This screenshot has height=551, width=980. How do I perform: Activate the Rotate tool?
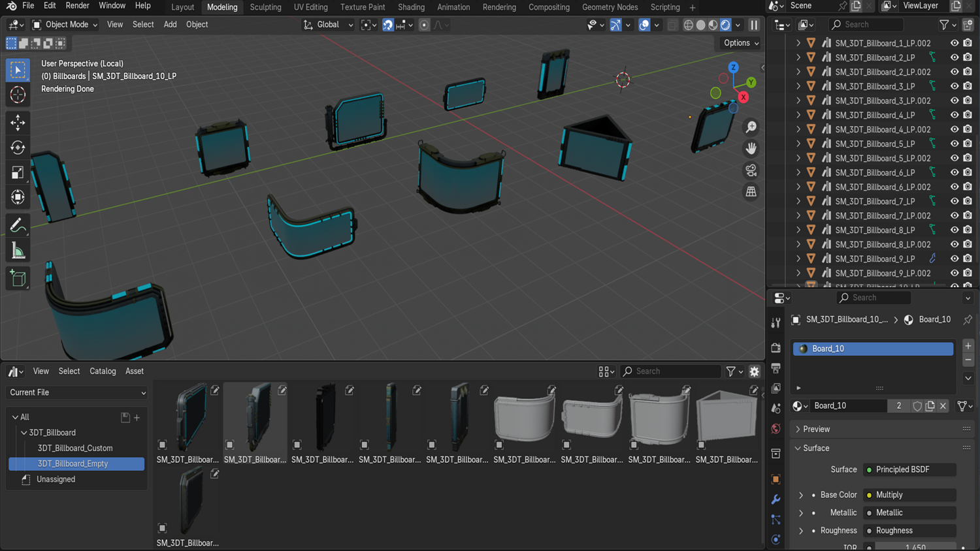tap(18, 148)
